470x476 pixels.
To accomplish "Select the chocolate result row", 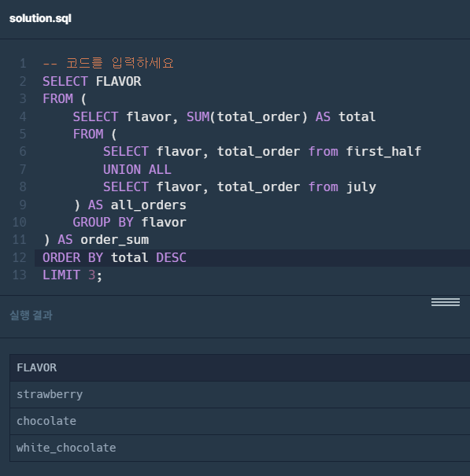I will pyautogui.click(x=240, y=421).
